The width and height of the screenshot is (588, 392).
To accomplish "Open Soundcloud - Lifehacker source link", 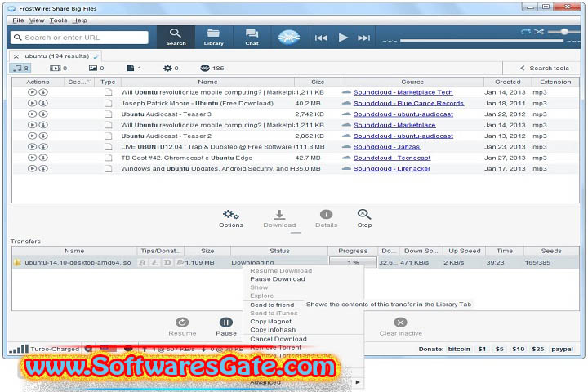I will pyautogui.click(x=392, y=168).
